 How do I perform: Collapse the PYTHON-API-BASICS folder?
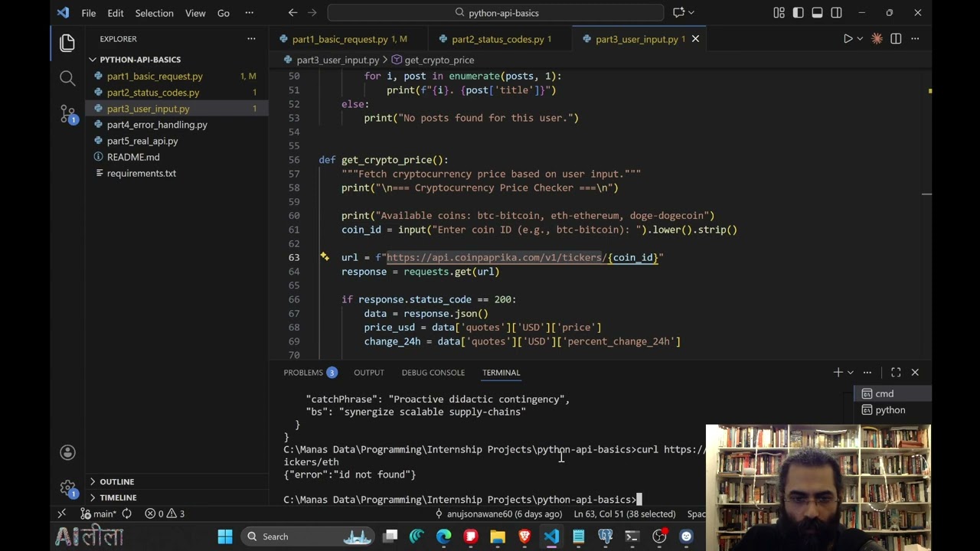[x=139, y=60]
